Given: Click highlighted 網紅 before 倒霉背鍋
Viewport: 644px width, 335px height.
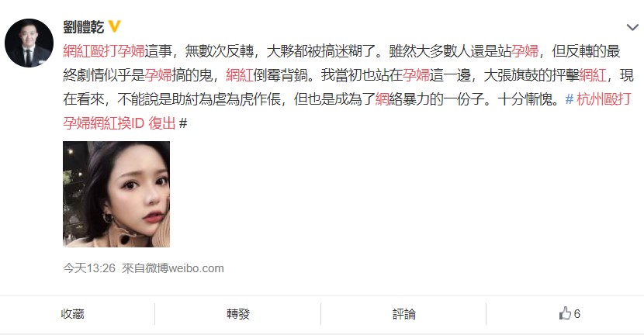Looking at the screenshot, I should (x=240, y=75).
